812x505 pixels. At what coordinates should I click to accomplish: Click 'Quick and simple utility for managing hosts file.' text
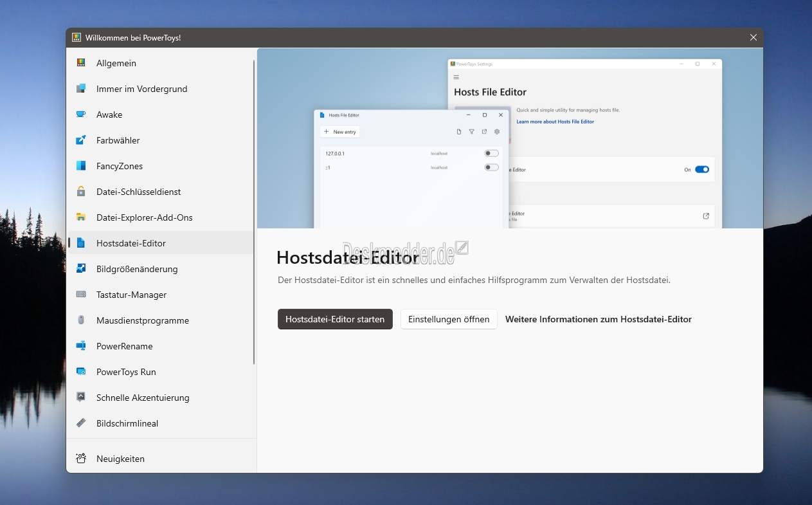point(568,110)
